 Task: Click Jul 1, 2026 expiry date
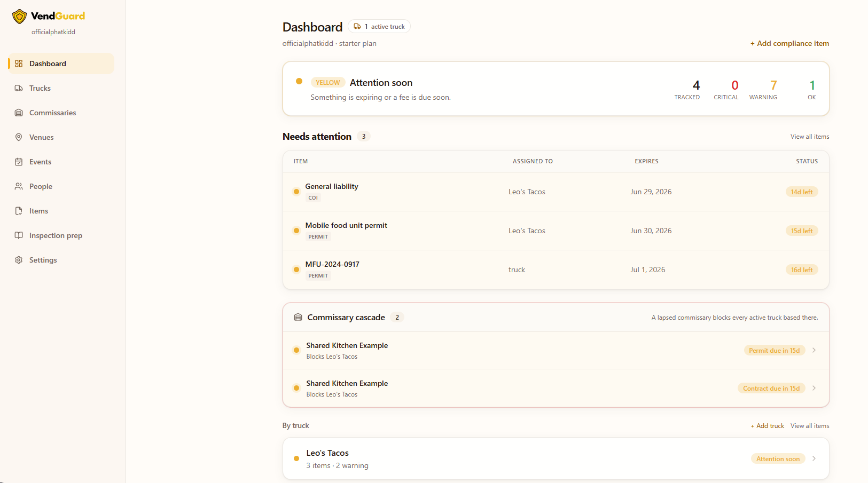(x=648, y=270)
